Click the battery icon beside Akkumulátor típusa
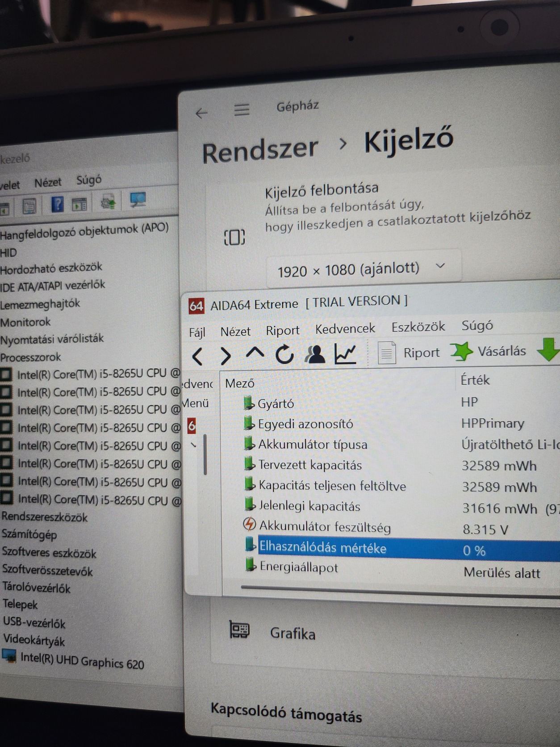The width and height of the screenshot is (560, 747). coord(249,444)
